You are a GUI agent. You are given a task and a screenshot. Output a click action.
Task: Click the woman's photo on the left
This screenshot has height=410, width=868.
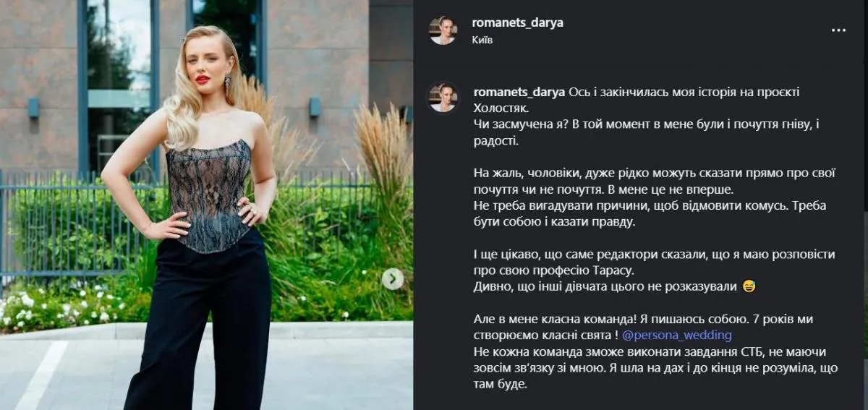(x=207, y=205)
